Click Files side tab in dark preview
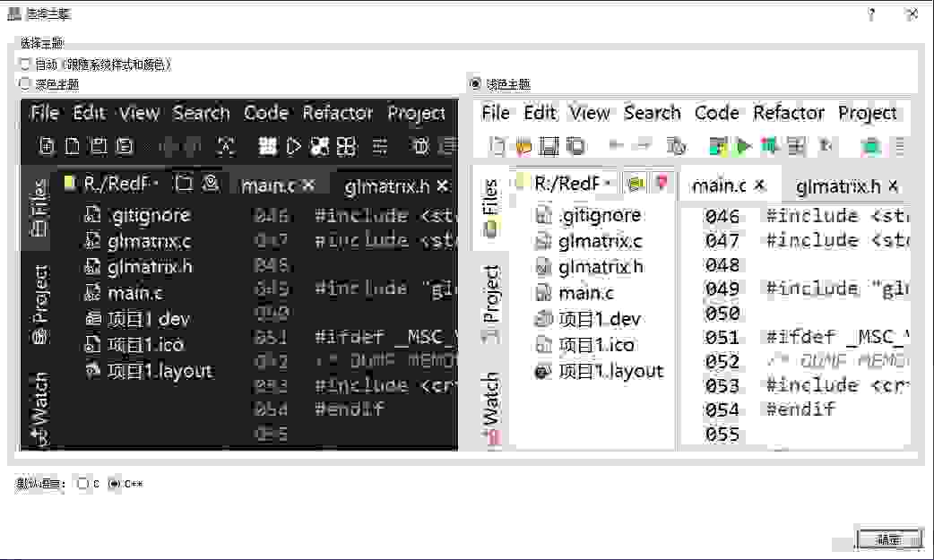This screenshot has width=934, height=560. pyautogui.click(x=39, y=207)
